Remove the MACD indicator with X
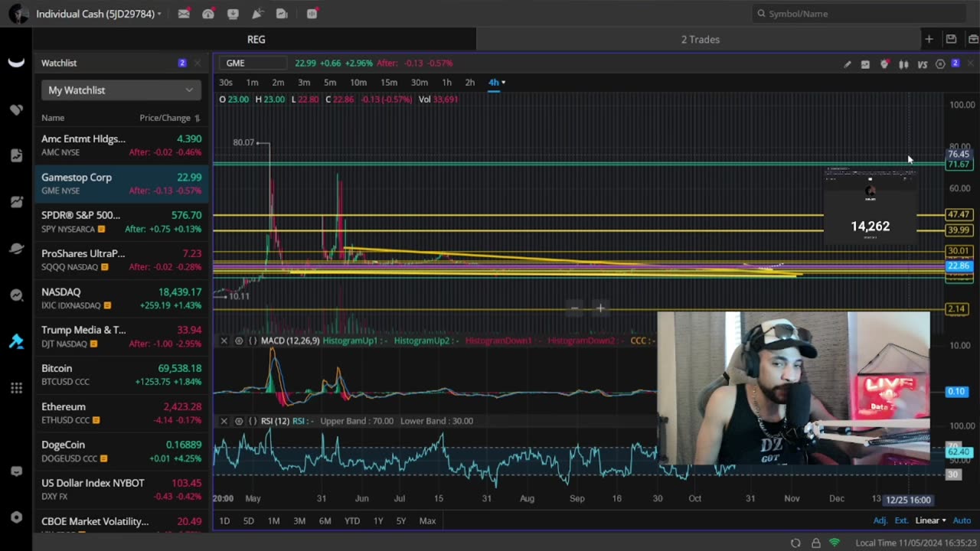 (x=224, y=341)
